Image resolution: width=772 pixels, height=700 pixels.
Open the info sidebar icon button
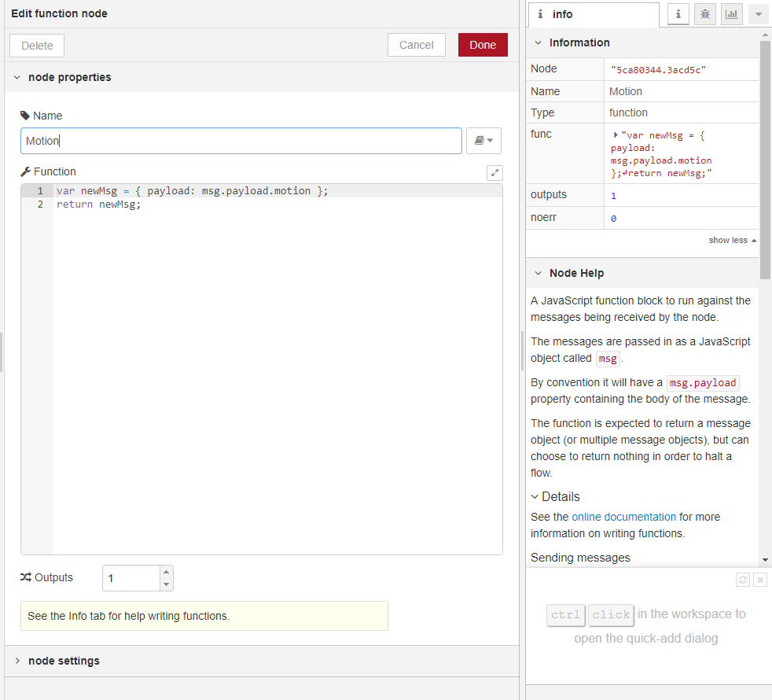[678, 14]
